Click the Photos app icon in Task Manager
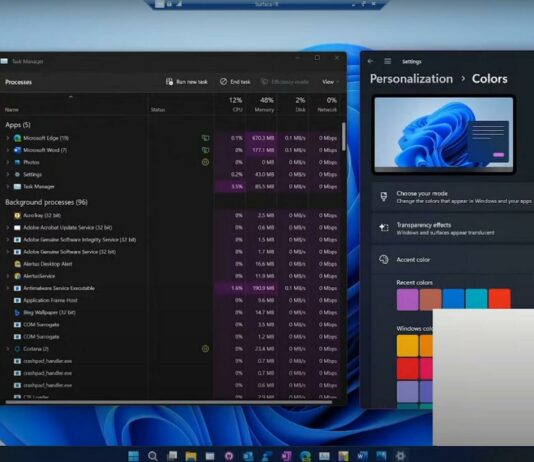The height and width of the screenshot is (462, 534). point(17,162)
